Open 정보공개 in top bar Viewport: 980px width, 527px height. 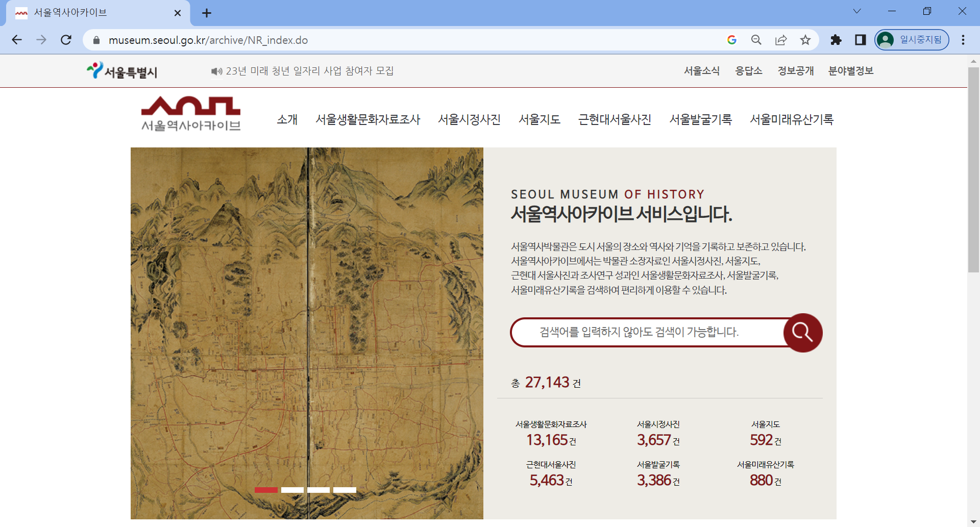(x=796, y=71)
